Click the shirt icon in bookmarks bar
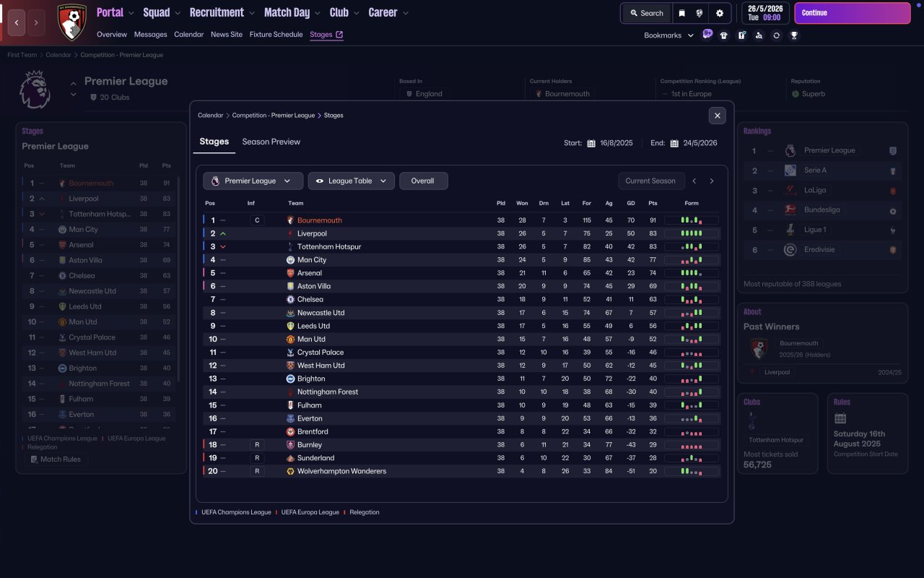 click(x=724, y=35)
